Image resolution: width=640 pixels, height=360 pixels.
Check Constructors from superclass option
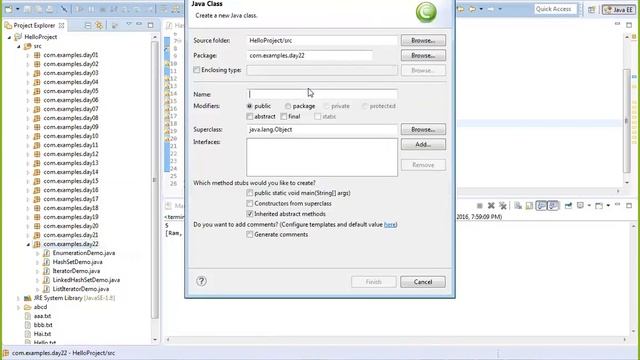tap(249, 203)
